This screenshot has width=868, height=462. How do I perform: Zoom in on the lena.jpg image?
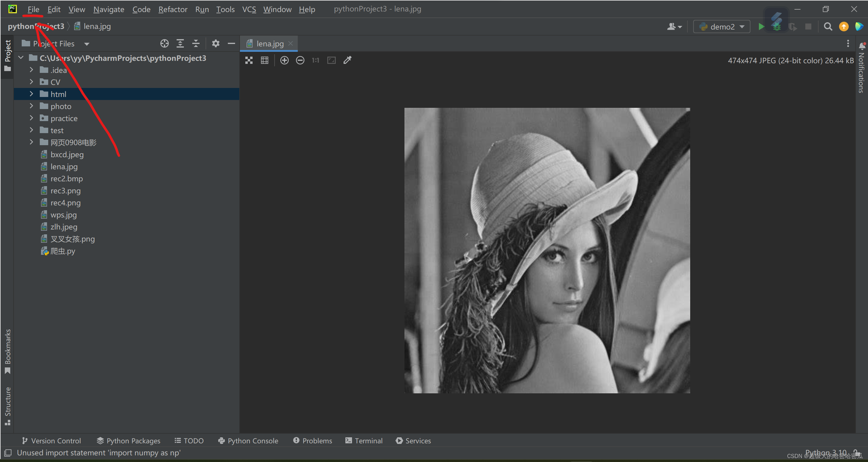[x=285, y=60]
